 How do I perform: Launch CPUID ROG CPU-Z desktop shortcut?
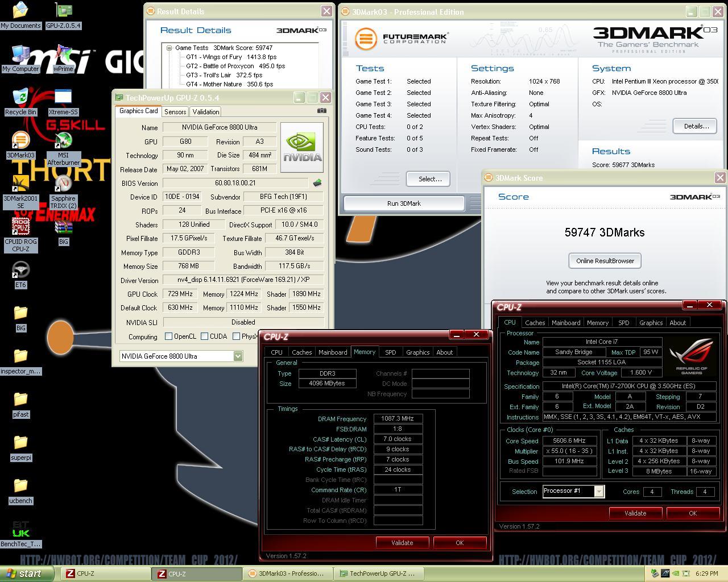click(x=20, y=235)
